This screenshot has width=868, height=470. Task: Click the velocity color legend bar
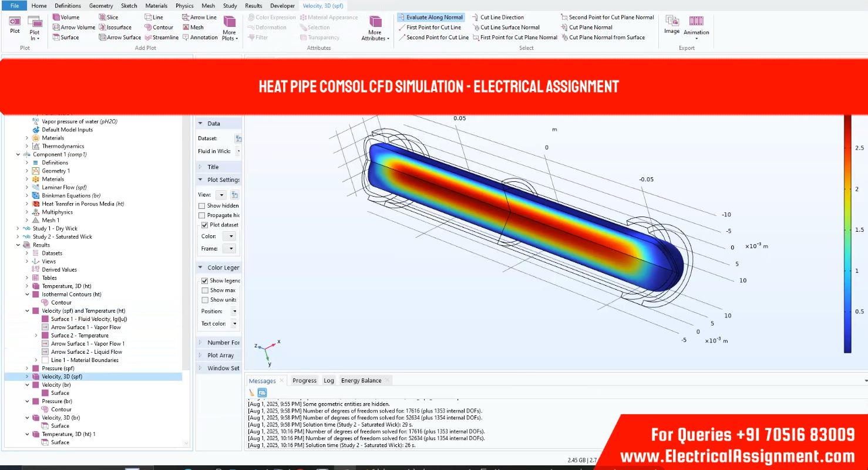click(x=847, y=235)
